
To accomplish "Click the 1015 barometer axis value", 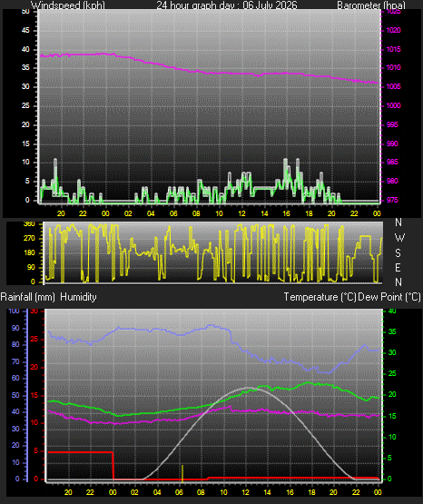I will tap(393, 49).
